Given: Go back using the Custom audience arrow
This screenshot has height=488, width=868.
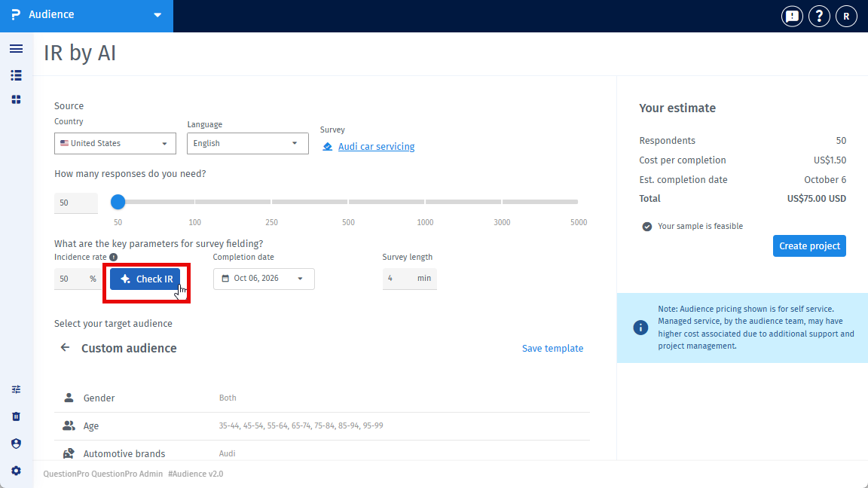Looking at the screenshot, I should pyautogui.click(x=66, y=347).
